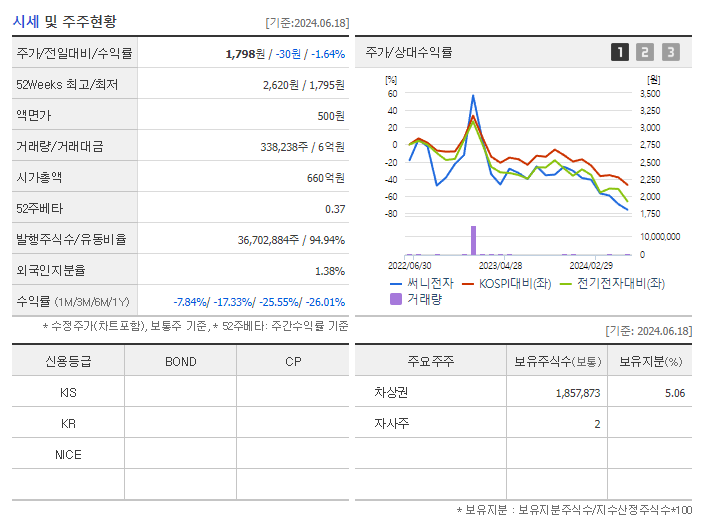Click the 주가/상대수익률 chart title
702x525 pixels.
tap(409, 52)
